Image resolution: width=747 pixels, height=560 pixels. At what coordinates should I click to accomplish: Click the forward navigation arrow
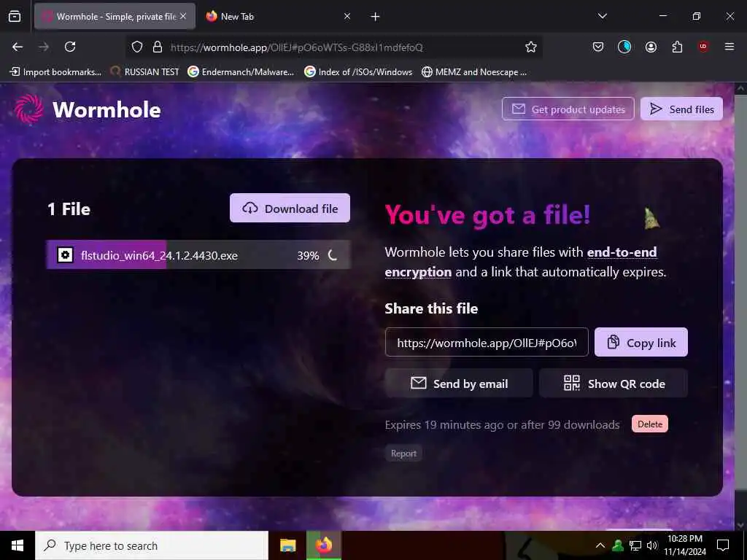point(44,47)
